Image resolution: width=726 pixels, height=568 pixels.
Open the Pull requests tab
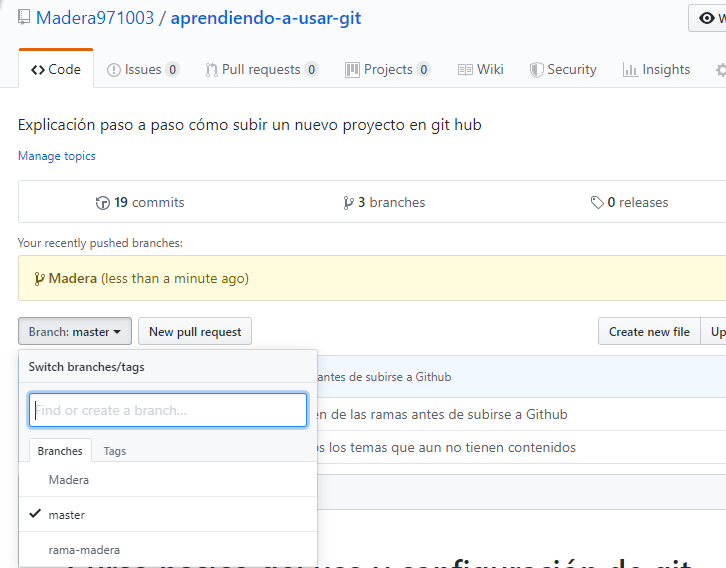[262, 69]
